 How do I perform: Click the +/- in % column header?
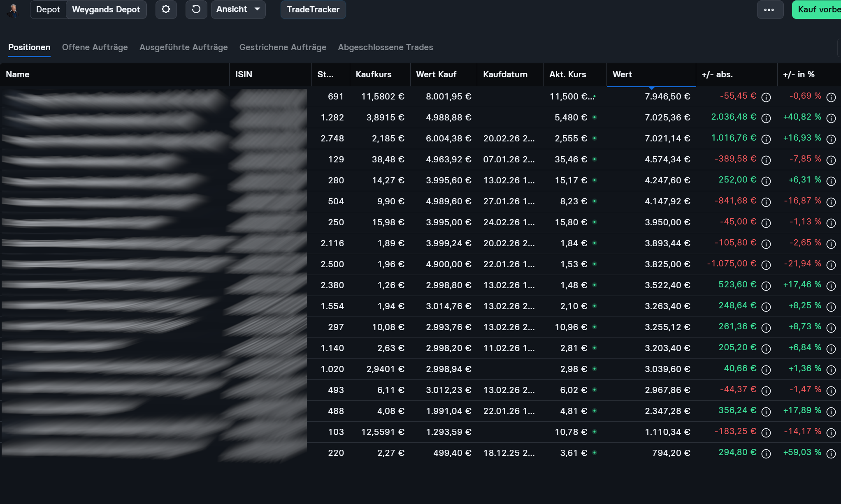click(x=798, y=74)
